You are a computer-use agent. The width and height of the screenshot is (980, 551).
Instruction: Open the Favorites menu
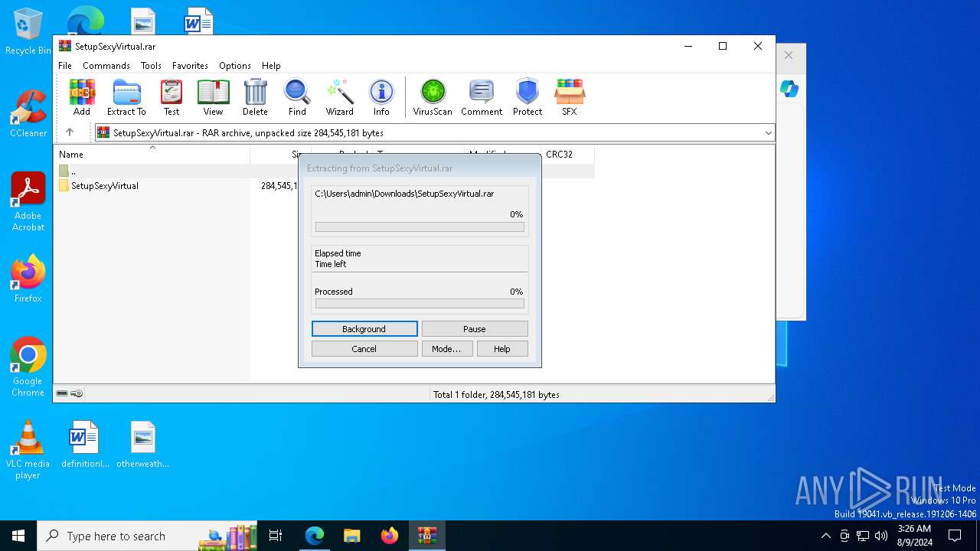[190, 66]
